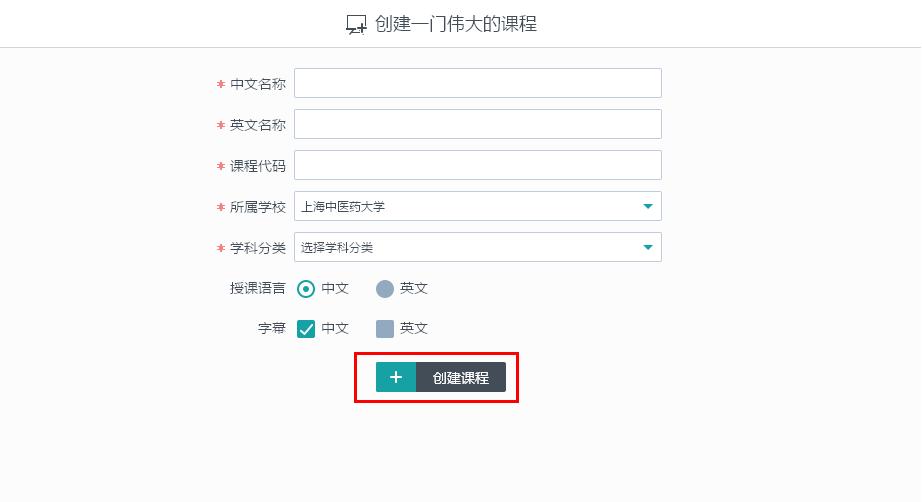Click into the 英文名称 input box
Screen dimensions: 922x502
[477, 124]
